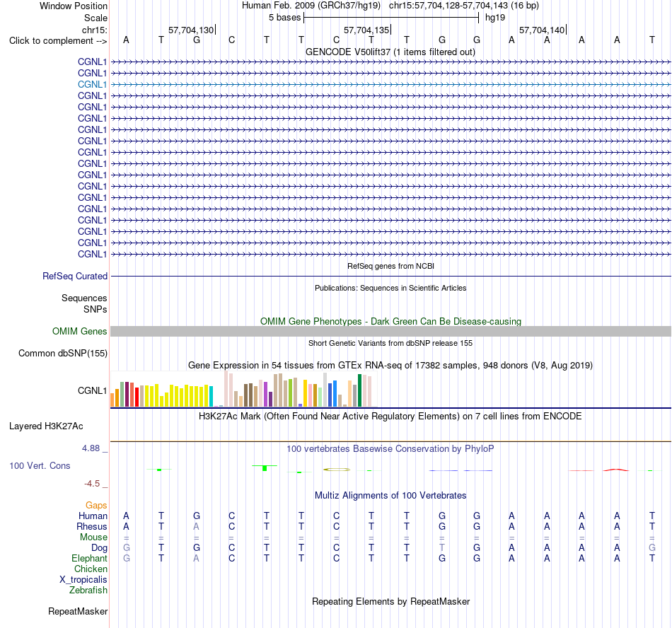Open the 100 Vert. Cons track label
The height and width of the screenshot is (628, 672).
(x=40, y=465)
